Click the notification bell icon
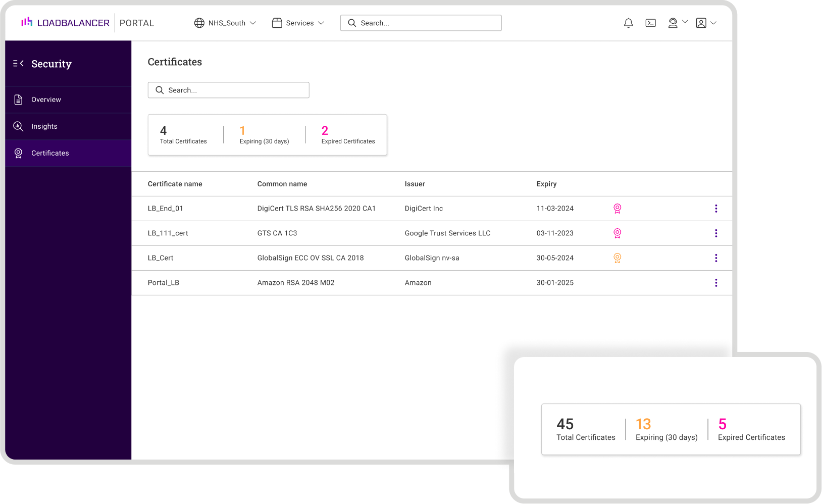Screen dimensions: 822x504 628,23
